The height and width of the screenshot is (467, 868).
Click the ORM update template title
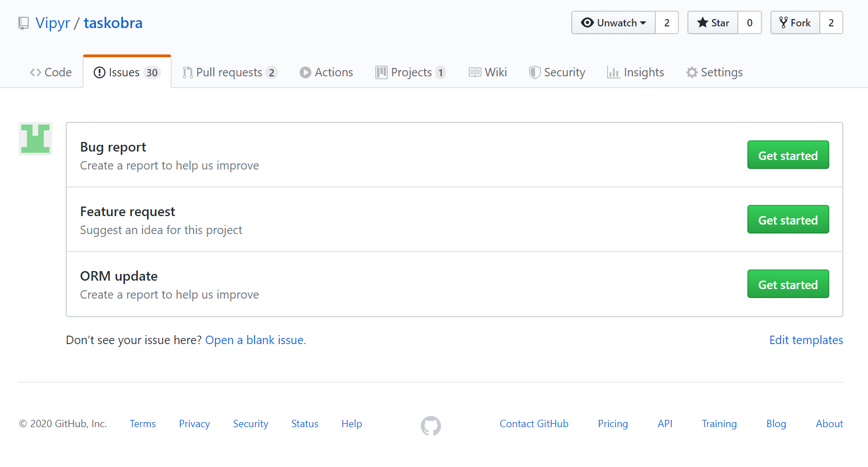[x=119, y=276]
